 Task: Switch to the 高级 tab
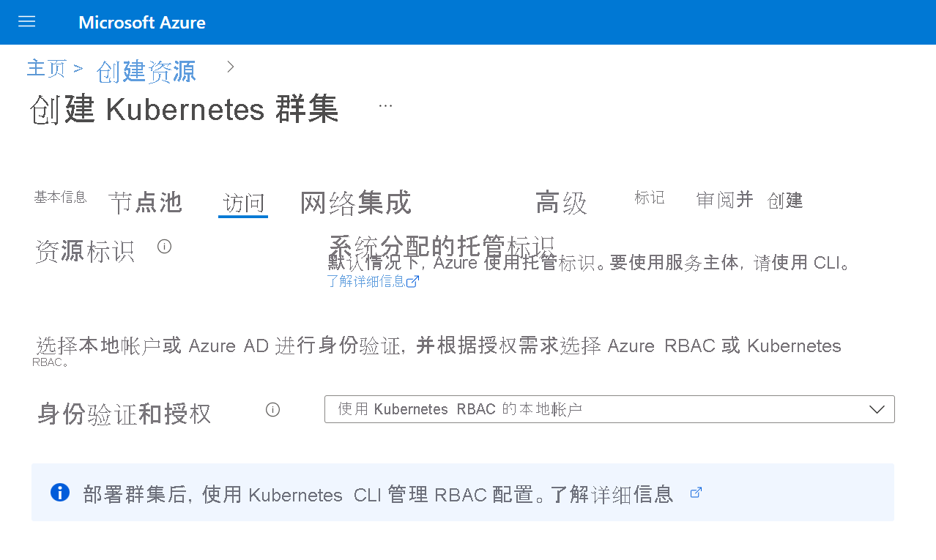pos(560,204)
